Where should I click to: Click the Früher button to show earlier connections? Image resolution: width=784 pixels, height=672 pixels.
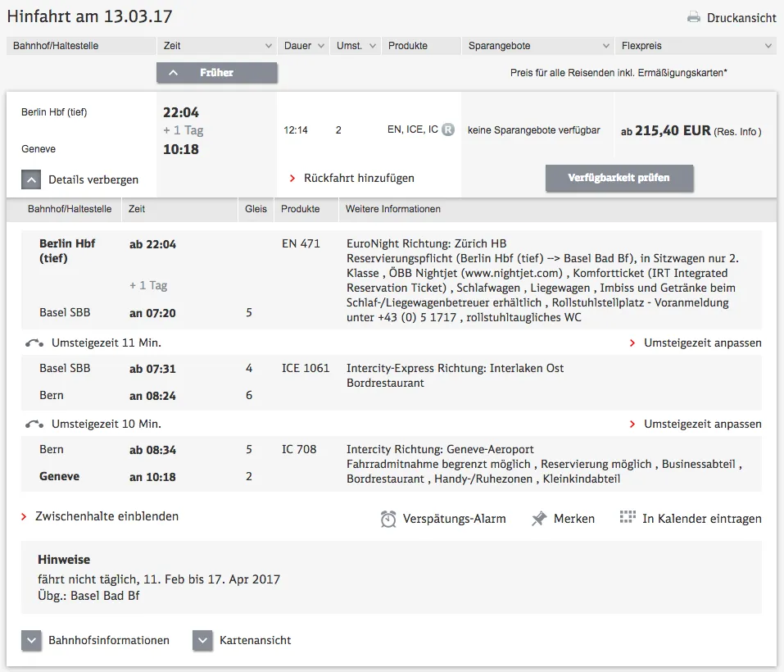point(216,73)
